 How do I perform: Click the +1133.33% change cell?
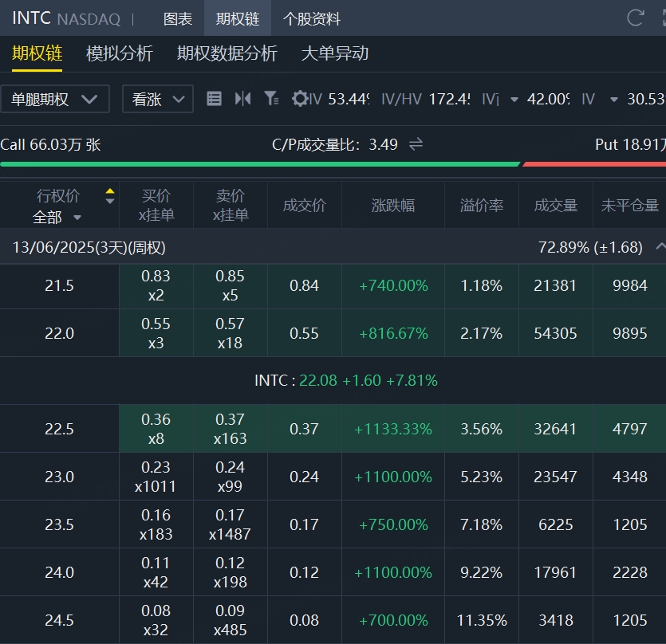pyautogui.click(x=393, y=429)
